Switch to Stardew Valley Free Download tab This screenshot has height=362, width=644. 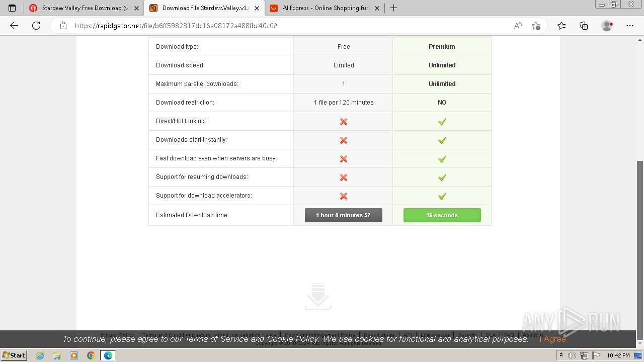click(x=84, y=8)
